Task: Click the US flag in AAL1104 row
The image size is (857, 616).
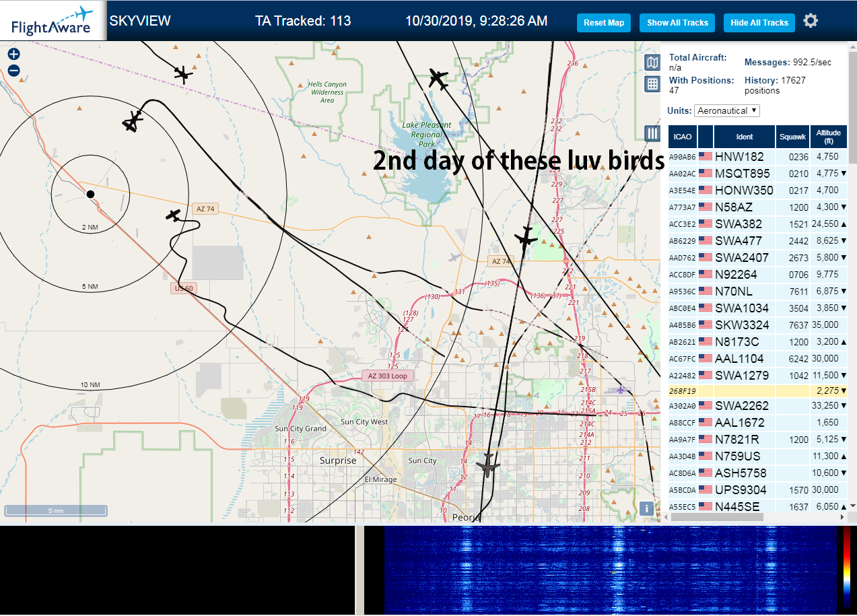Action: click(706, 359)
